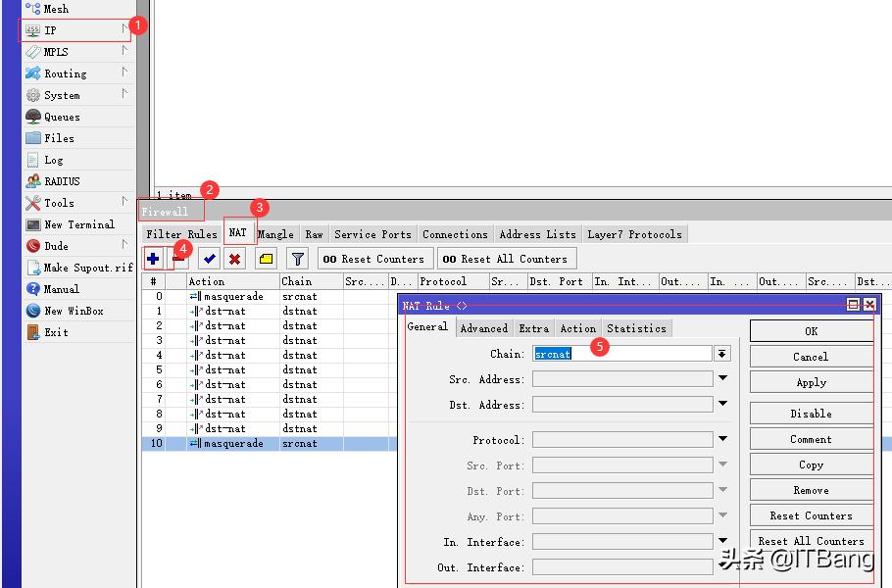Open New Terminal from the sidebar
Image resolution: width=892 pixels, height=588 pixels.
tap(78, 224)
